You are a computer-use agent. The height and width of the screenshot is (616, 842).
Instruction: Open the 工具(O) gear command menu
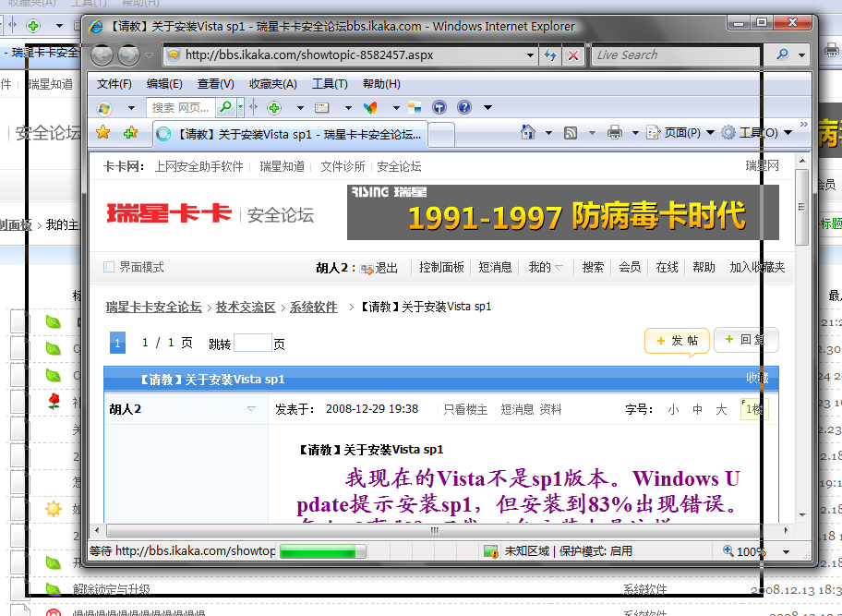coord(757,133)
